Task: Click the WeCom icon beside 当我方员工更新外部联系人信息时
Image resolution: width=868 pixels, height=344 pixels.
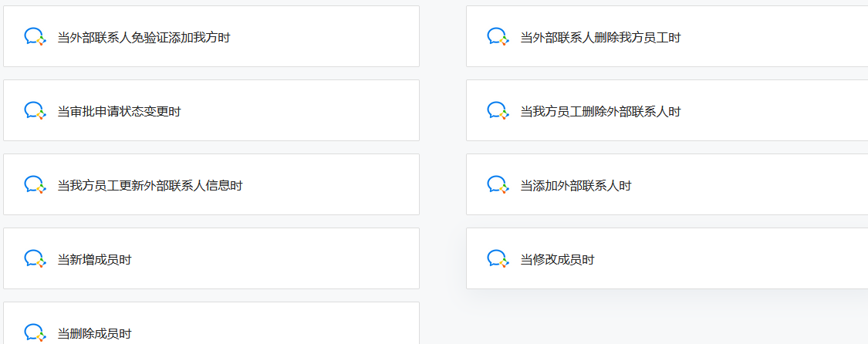Action: (x=35, y=185)
